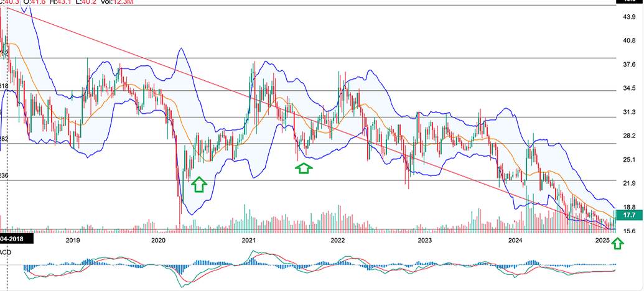The height and width of the screenshot is (291, 644).
Task: Click the current price tag 17.7
Action: 629,215
